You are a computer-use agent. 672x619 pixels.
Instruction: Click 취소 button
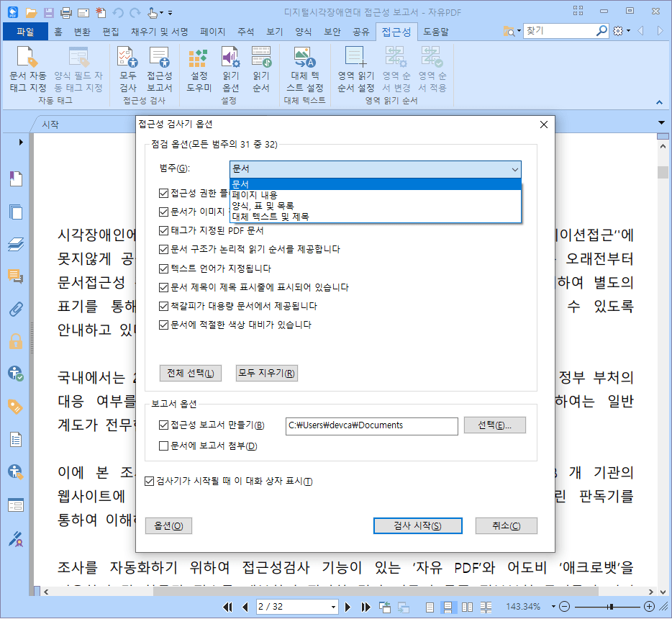tap(506, 525)
